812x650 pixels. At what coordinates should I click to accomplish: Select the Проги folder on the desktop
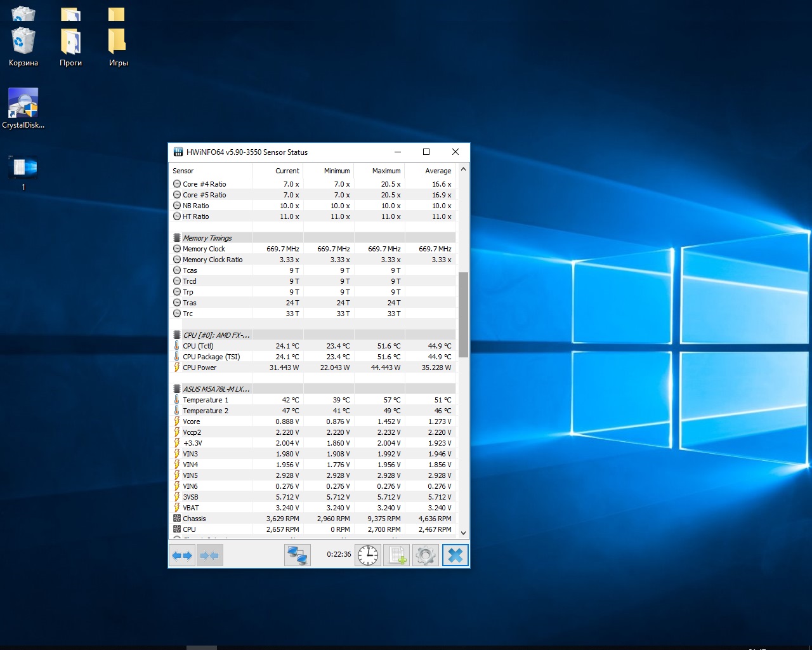(70, 47)
